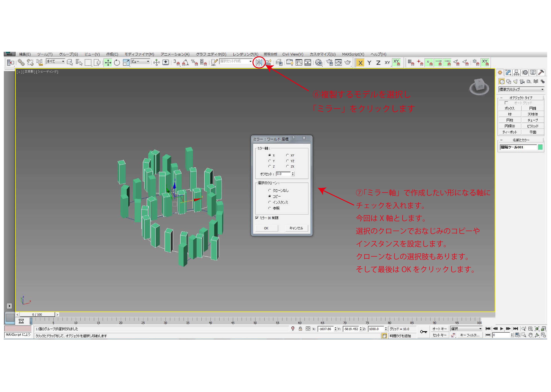
Task: Restrict to X axis constraint button
Action: click(360, 63)
